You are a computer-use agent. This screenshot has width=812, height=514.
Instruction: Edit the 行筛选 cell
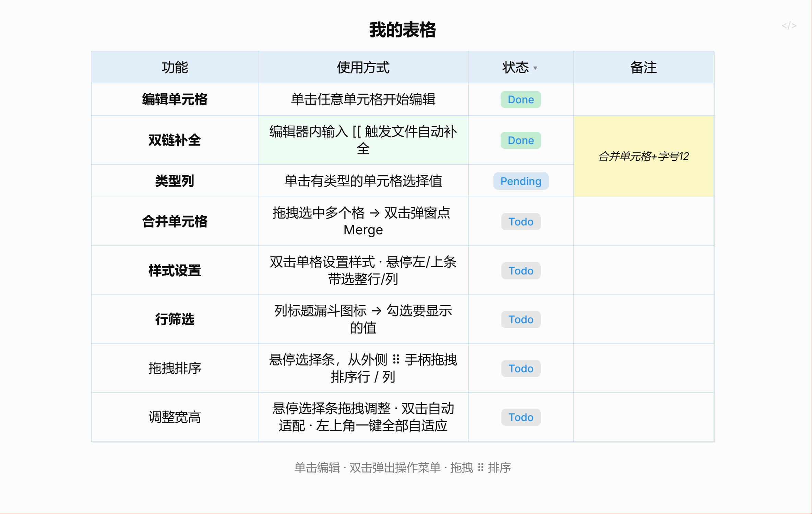tap(175, 319)
